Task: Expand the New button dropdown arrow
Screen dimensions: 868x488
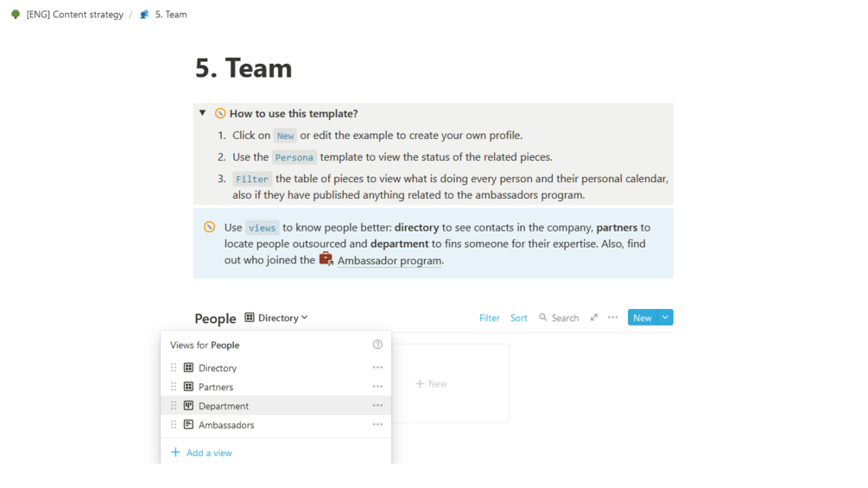Action: point(665,318)
